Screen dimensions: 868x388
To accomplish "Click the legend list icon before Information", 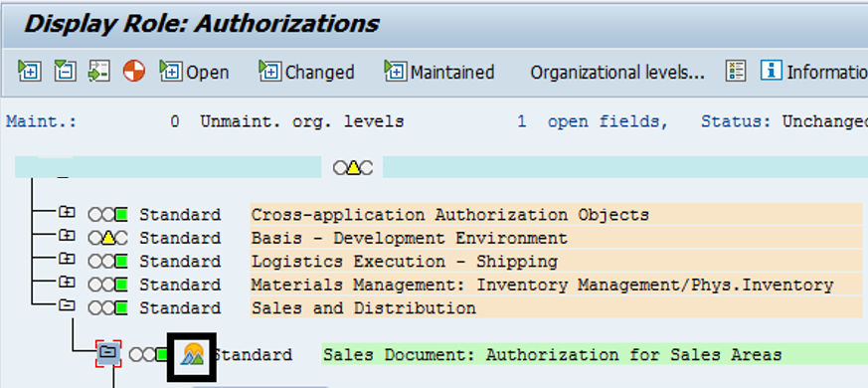I will [736, 72].
